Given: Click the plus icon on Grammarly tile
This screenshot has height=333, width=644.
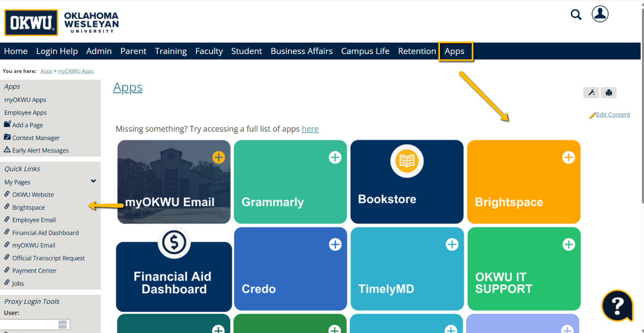Looking at the screenshot, I should pyautogui.click(x=335, y=157).
